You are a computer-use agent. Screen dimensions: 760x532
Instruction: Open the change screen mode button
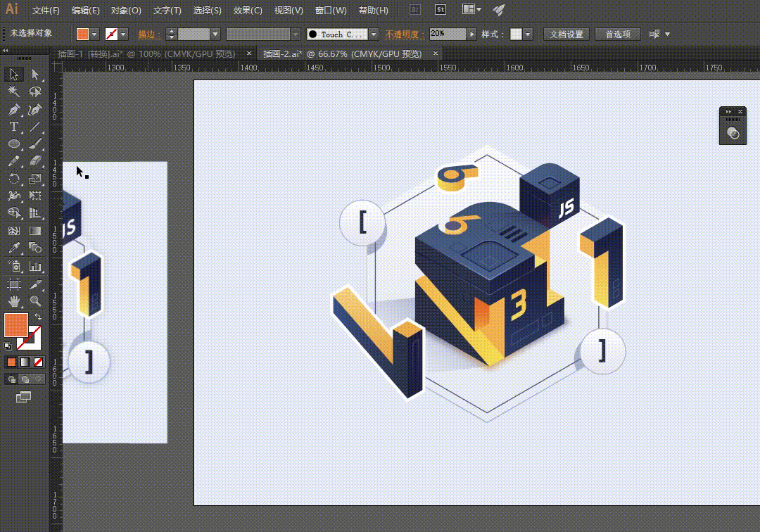tap(23, 398)
